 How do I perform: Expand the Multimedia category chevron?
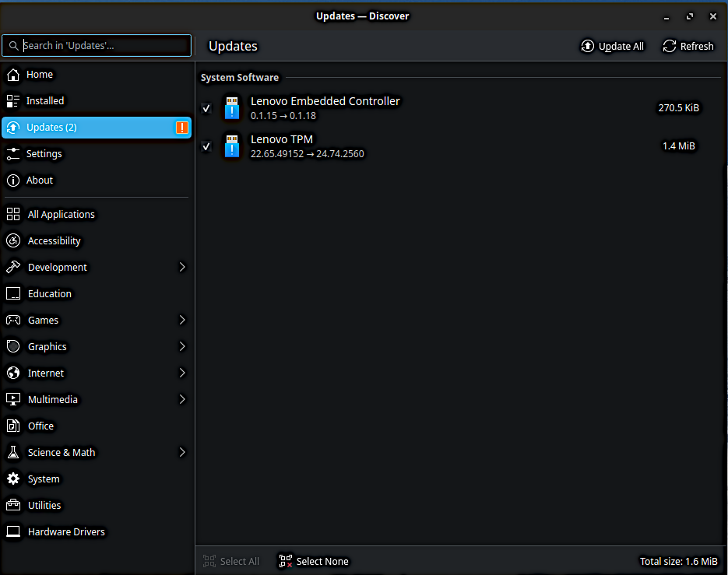[x=182, y=400]
